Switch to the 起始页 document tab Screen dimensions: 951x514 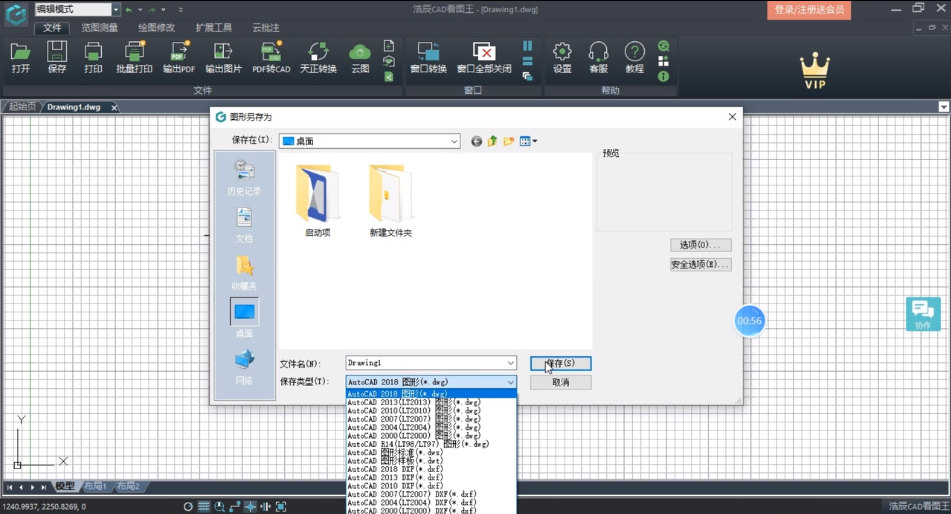(22, 107)
